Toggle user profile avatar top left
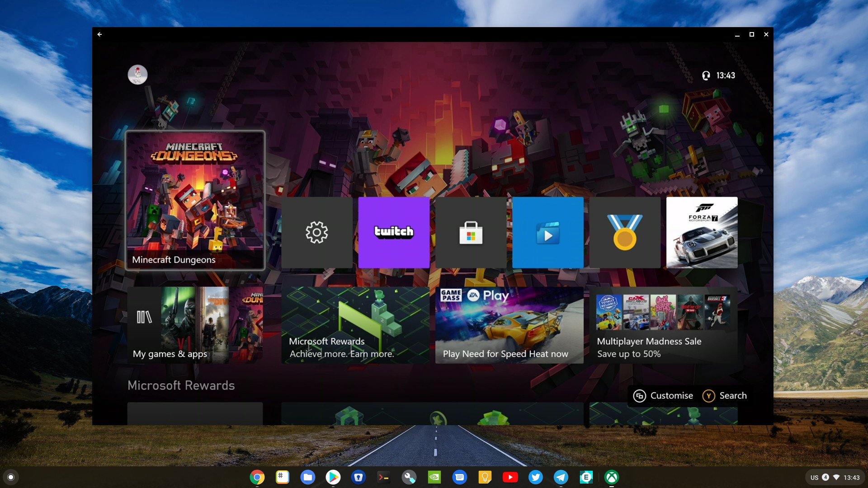Screen dimensions: 868x488 [138, 74]
